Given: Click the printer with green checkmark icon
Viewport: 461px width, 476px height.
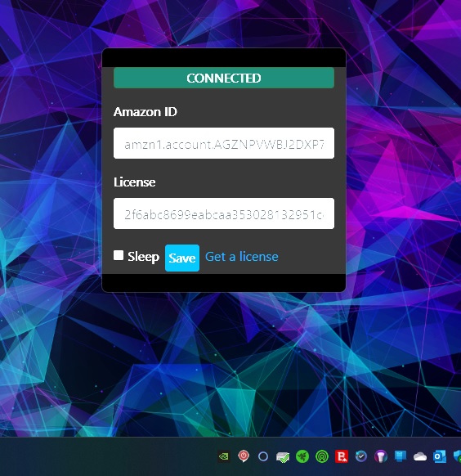Looking at the screenshot, I should [x=283, y=457].
